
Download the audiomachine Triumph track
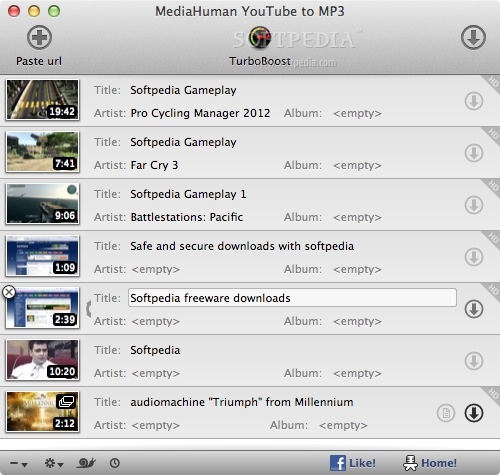(474, 413)
